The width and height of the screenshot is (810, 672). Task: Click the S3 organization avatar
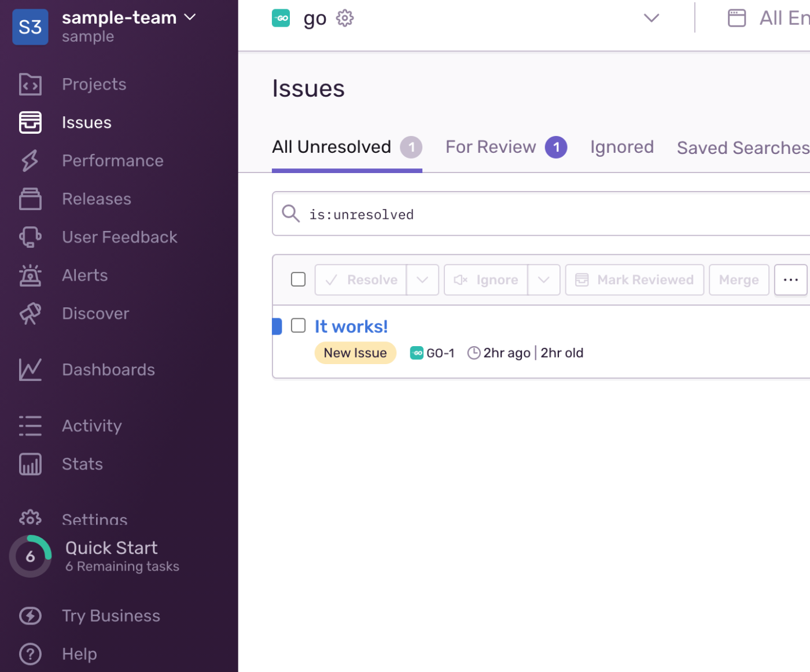[30, 27]
